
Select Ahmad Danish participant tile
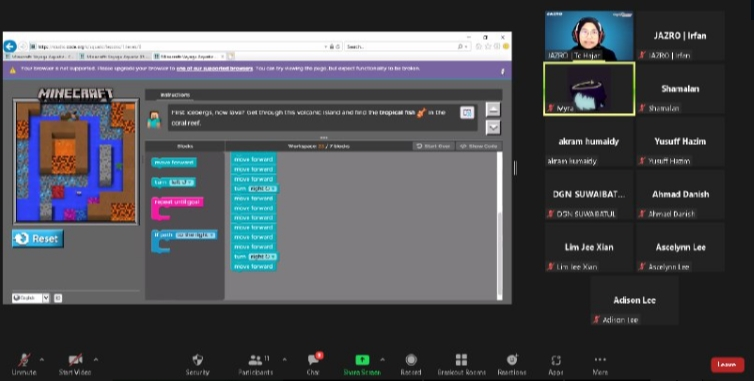click(x=680, y=195)
